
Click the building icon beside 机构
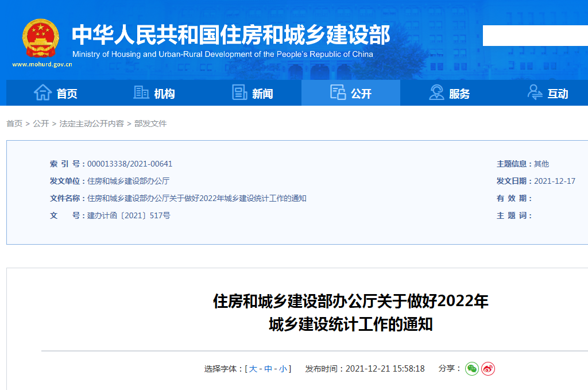[x=141, y=92]
